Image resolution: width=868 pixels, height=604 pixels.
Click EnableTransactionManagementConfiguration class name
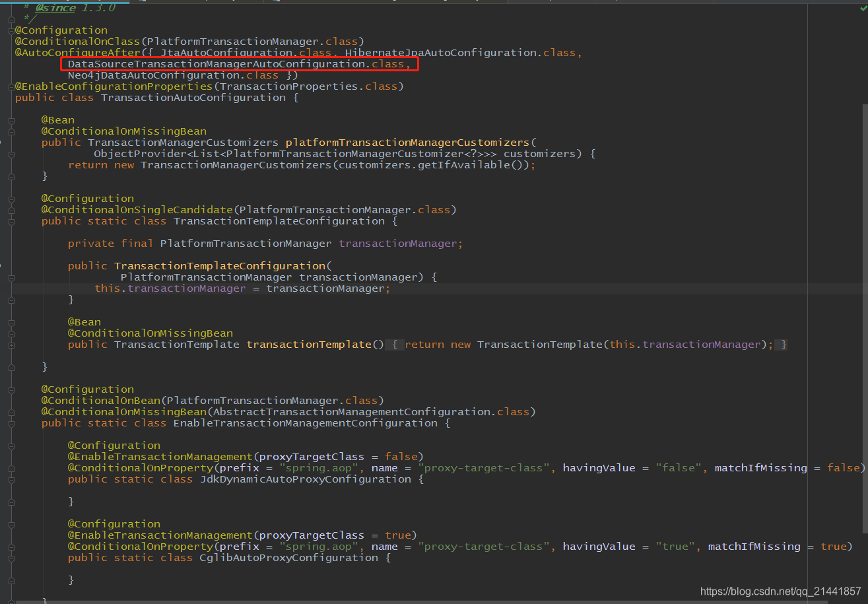pyautogui.click(x=305, y=423)
